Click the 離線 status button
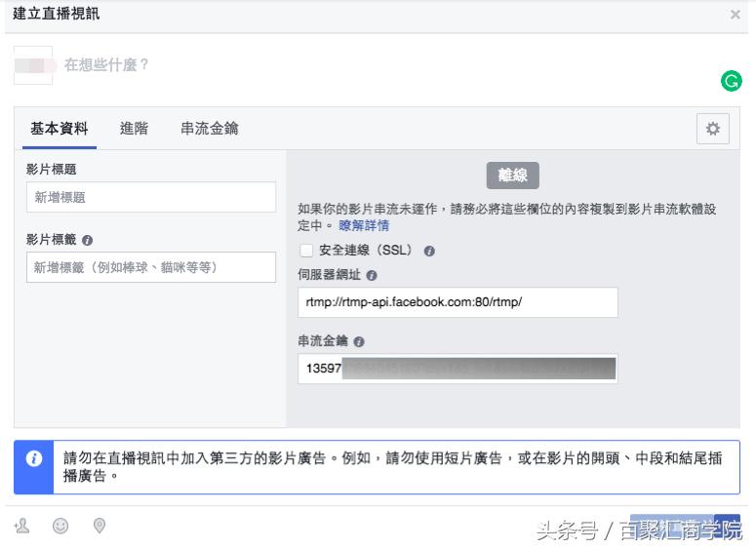Screen dimensions: 756x549 512,176
